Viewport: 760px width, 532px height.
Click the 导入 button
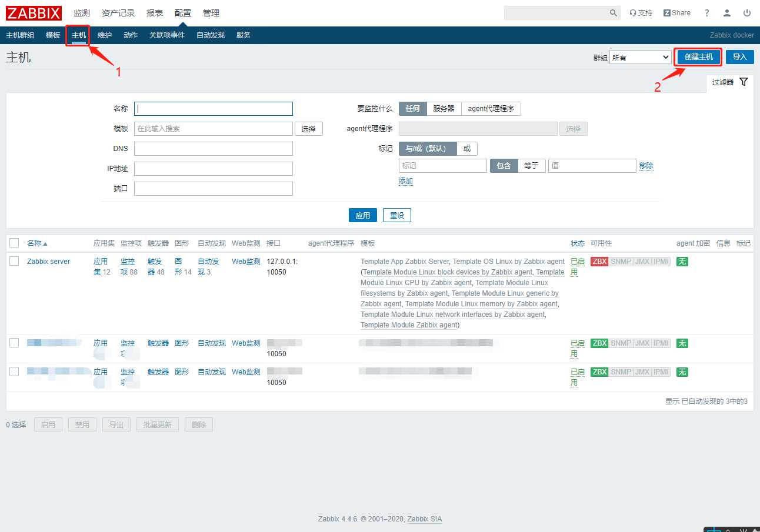(739, 57)
